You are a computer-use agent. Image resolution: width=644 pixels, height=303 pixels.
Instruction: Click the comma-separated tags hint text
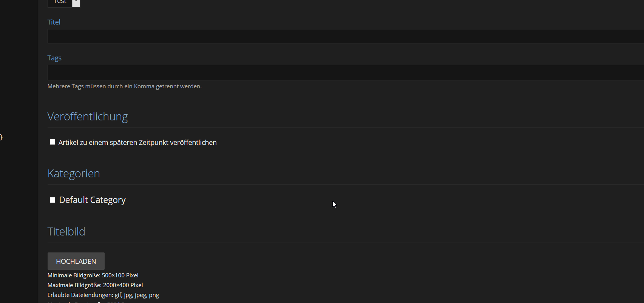[x=124, y=86]
